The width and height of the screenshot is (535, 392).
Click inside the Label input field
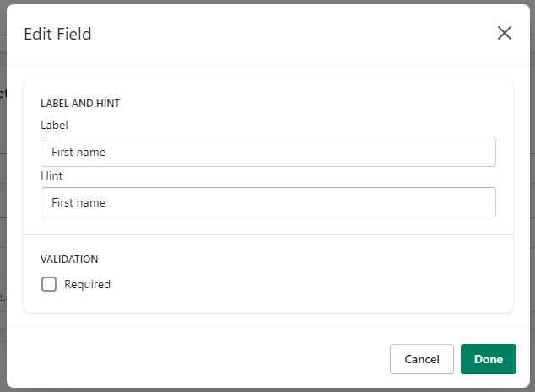point(267,152)
